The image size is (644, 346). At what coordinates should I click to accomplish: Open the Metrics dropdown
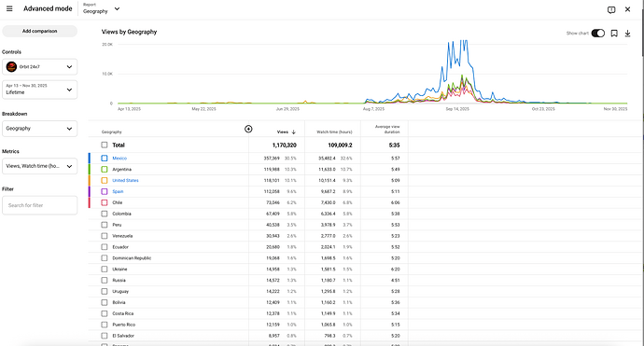[x=39, y=166]
